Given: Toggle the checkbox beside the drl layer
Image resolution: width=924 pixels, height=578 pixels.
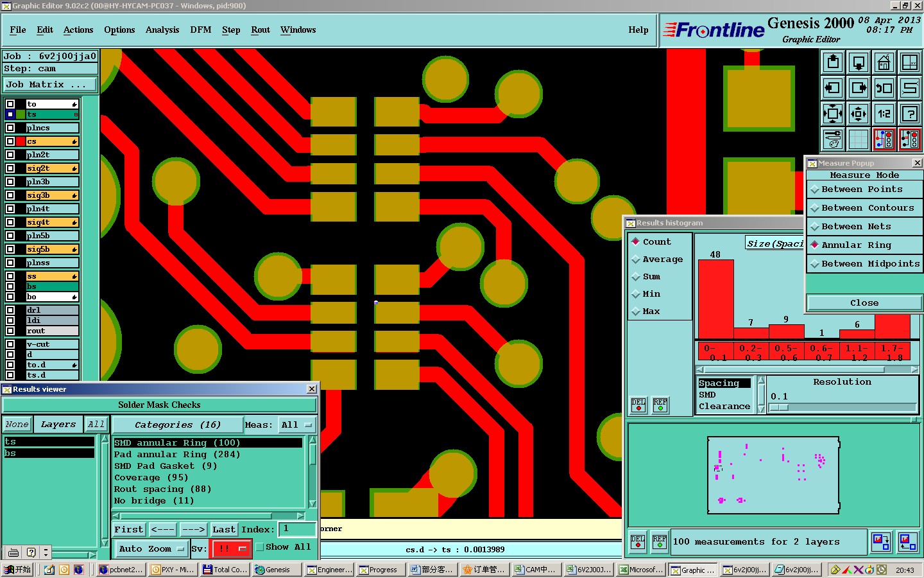Looking at the screenshot, I should (x=10, y=310).
